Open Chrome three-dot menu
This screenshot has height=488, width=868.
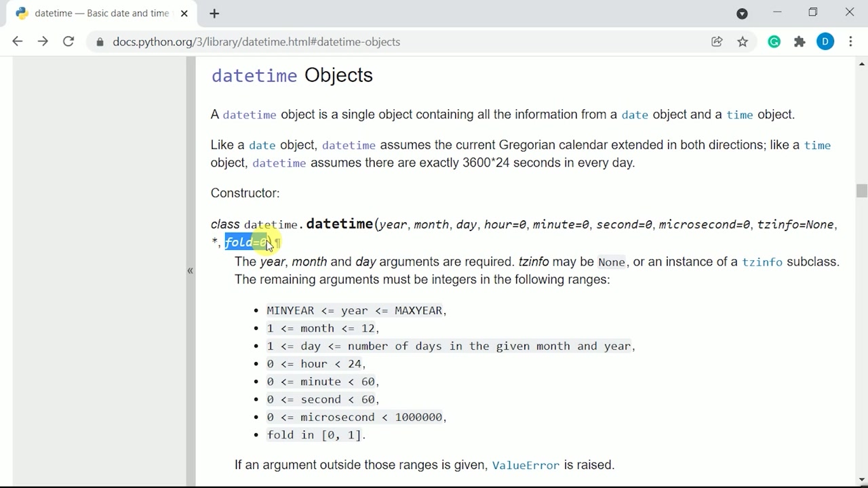(850, 42)
